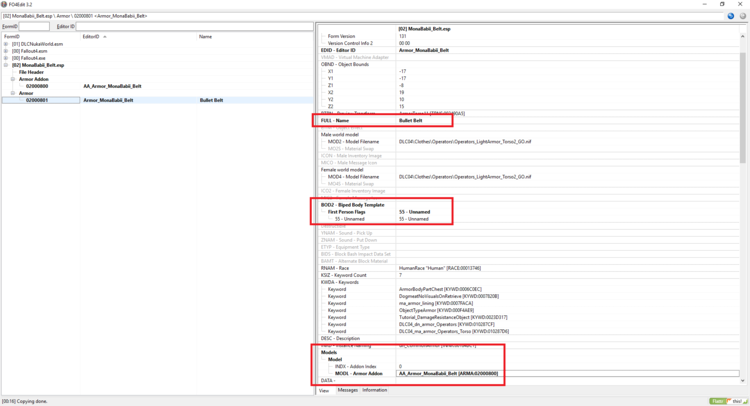This screenshot has width=750, height=406.
Task: Click the EDID - Editor ID value Armor_MonaBabii_Belt
Action: pos(424,50)
